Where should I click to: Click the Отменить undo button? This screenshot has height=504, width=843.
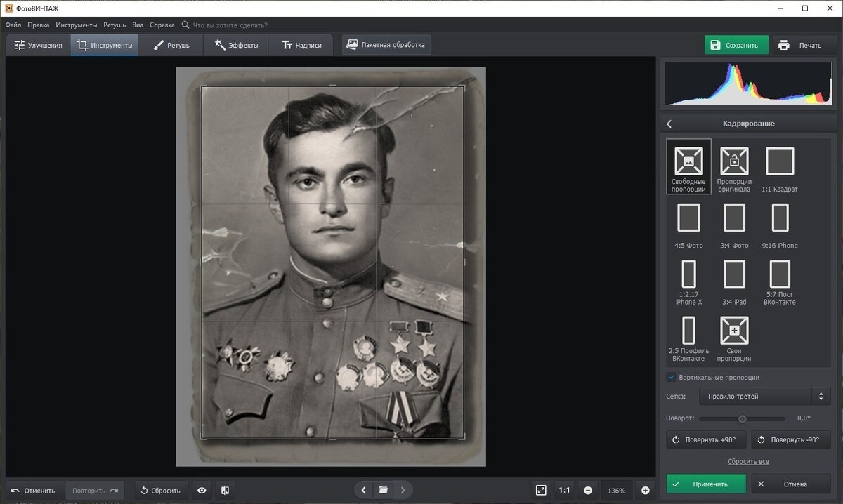pos(34,491)
